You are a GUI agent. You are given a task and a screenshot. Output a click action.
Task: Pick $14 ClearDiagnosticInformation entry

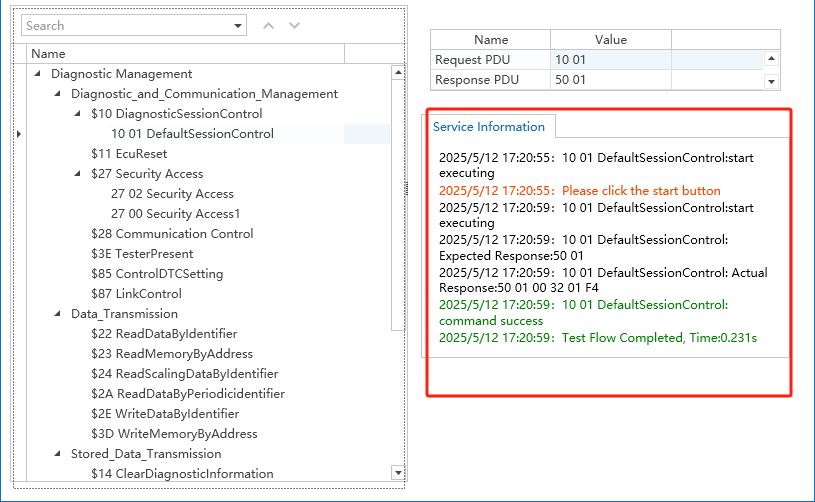point(181,474)
